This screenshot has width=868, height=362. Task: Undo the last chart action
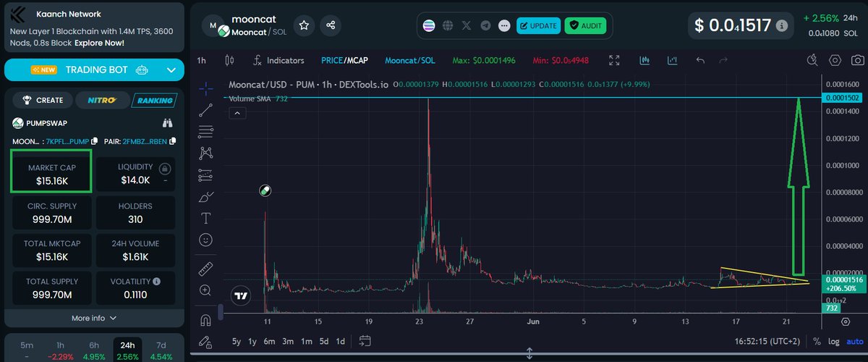tap(700, 61)
